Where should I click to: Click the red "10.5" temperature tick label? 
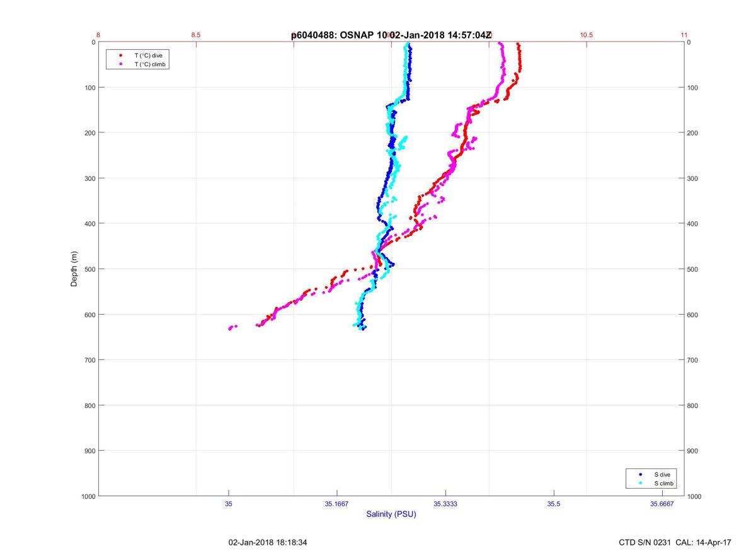point(587,35)
